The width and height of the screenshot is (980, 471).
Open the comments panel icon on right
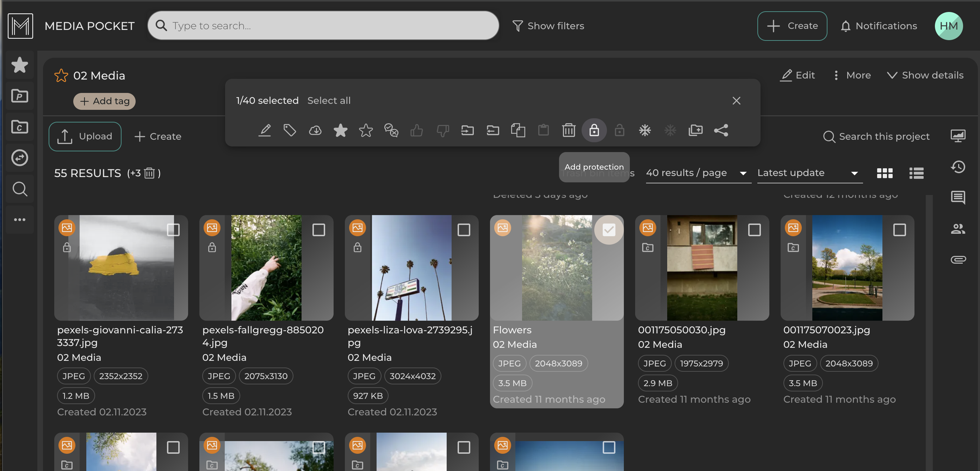[957, 197]
